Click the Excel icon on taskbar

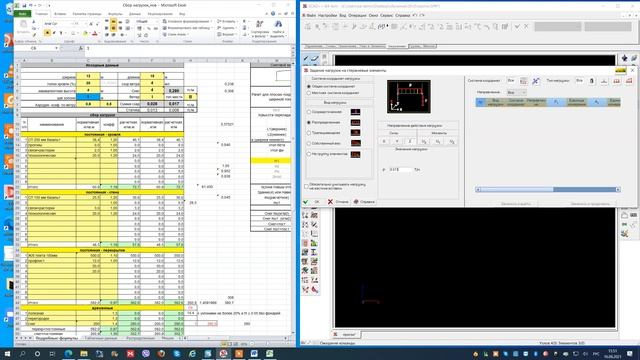[270, 353]
